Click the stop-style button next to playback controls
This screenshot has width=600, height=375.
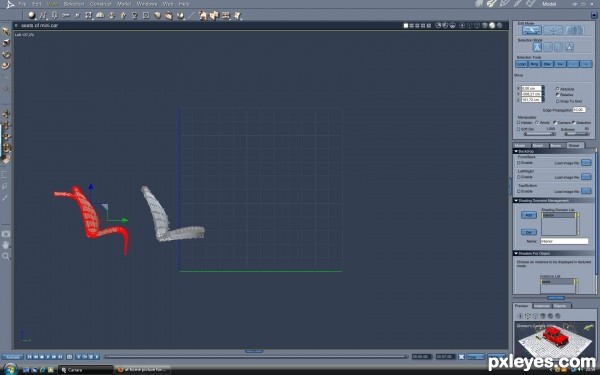pyautogui.click(x=69, y=357)
